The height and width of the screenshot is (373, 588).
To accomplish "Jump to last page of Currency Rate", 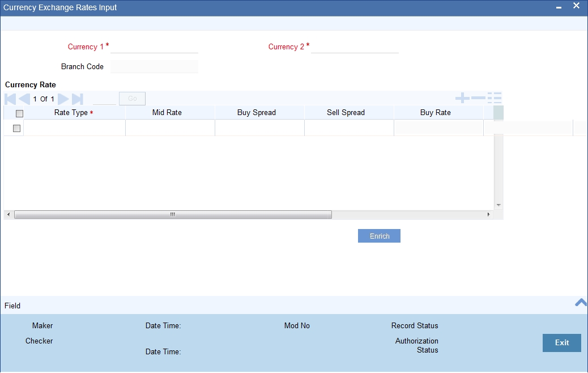I will tap(77, 99).
